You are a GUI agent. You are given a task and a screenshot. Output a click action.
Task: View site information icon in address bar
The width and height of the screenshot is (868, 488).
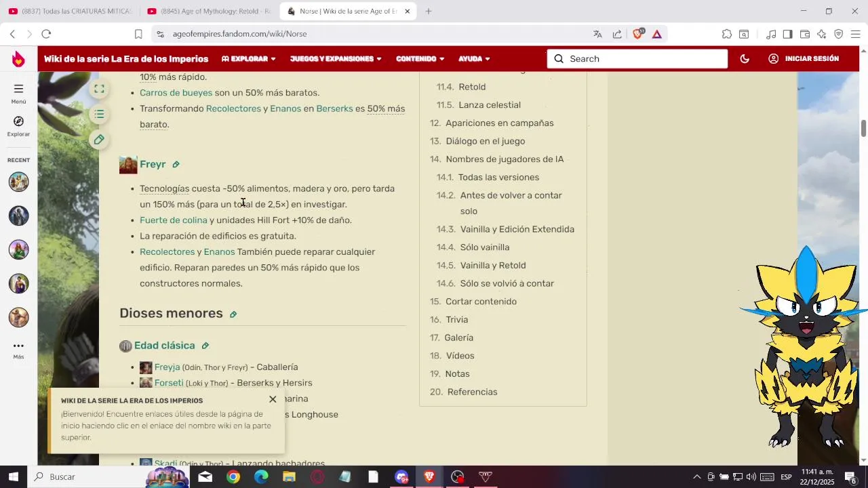[159, 34]
